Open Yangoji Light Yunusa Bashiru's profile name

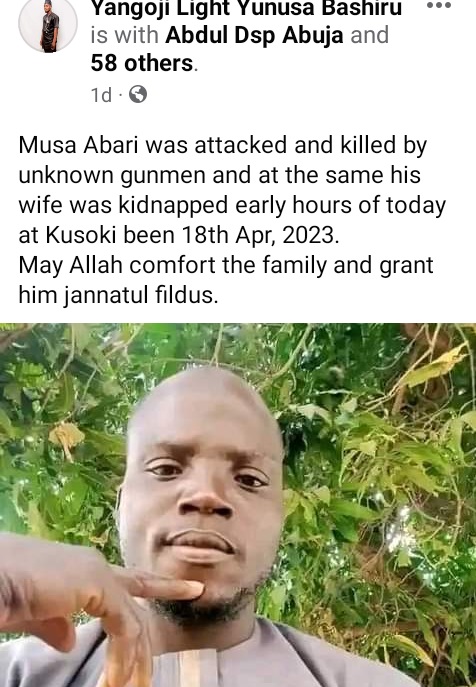[246, 8]
